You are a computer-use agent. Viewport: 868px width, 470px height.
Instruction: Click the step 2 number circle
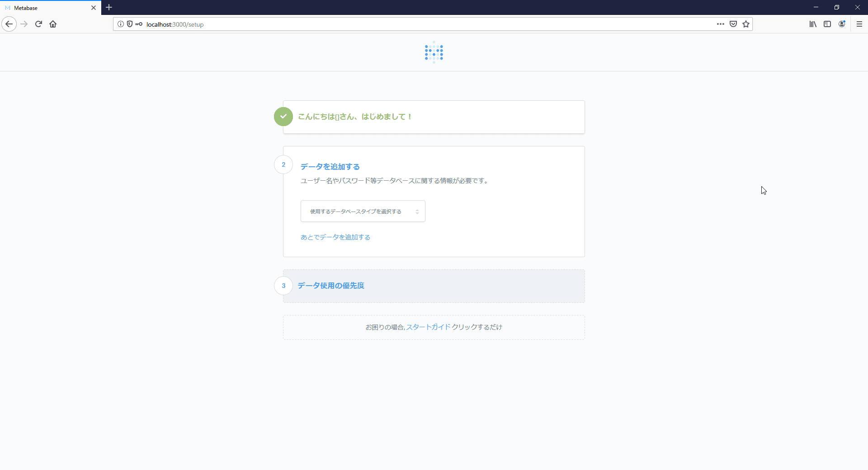283,164
